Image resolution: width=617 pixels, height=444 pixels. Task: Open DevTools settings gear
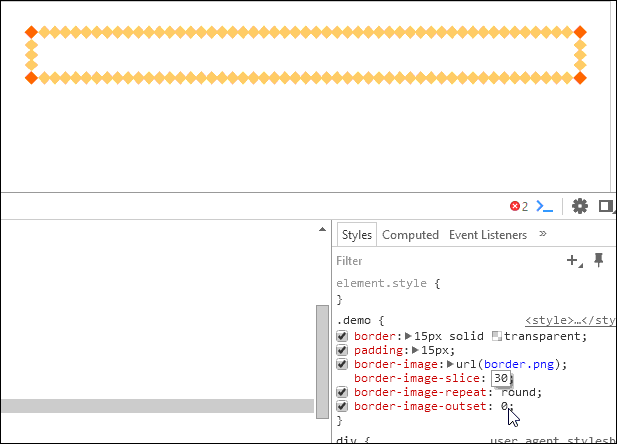tap(580, 206)
